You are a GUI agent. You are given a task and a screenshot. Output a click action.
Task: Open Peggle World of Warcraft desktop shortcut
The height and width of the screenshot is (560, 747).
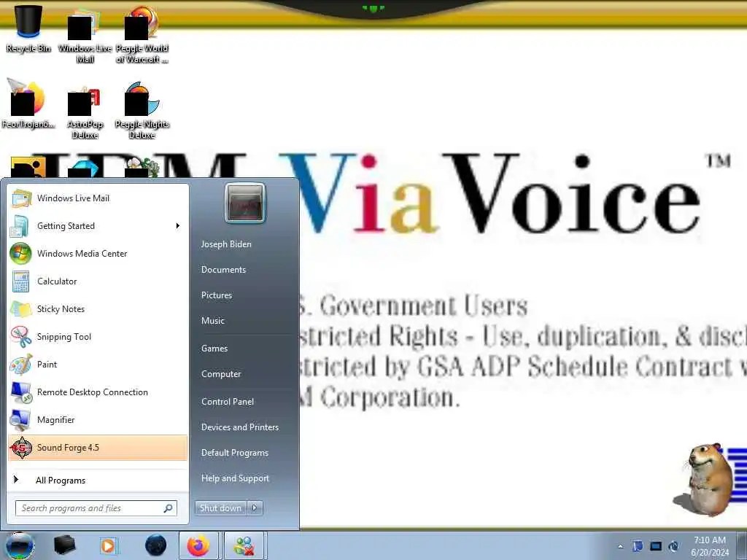coord(142,34)
